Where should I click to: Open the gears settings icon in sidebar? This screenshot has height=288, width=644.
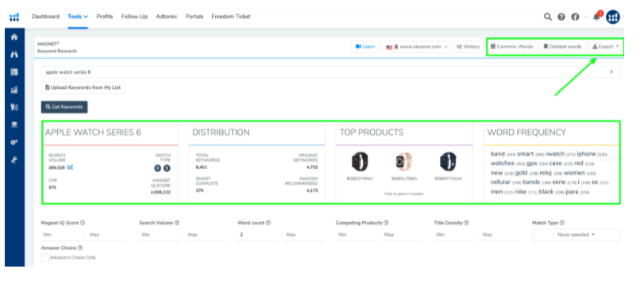tap(14, 142)
